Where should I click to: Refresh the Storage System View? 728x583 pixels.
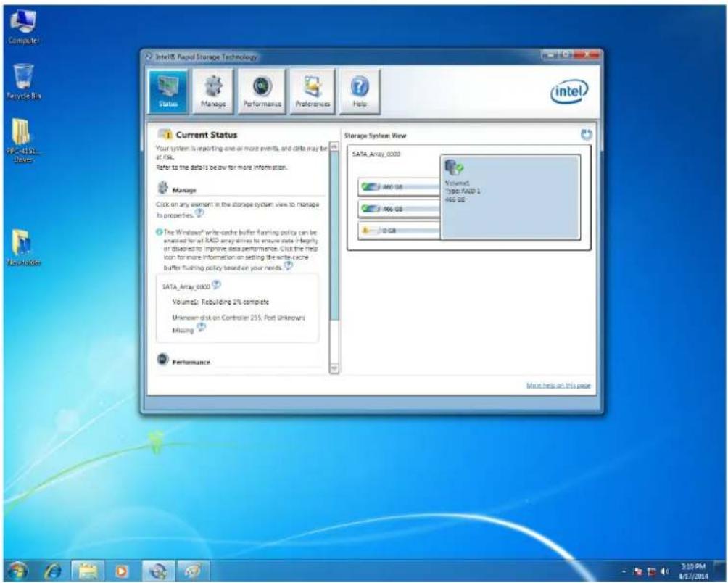click(587, 135)
